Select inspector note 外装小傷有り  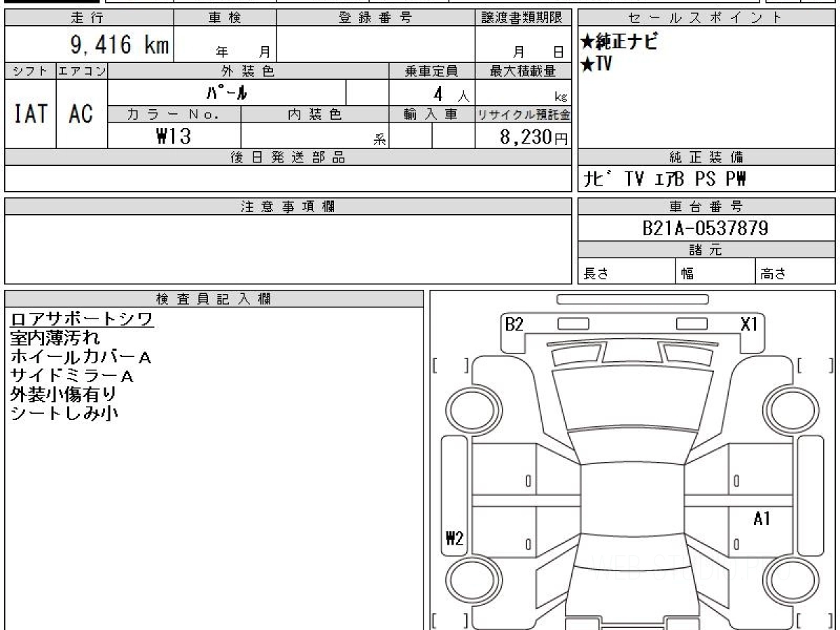63,395
